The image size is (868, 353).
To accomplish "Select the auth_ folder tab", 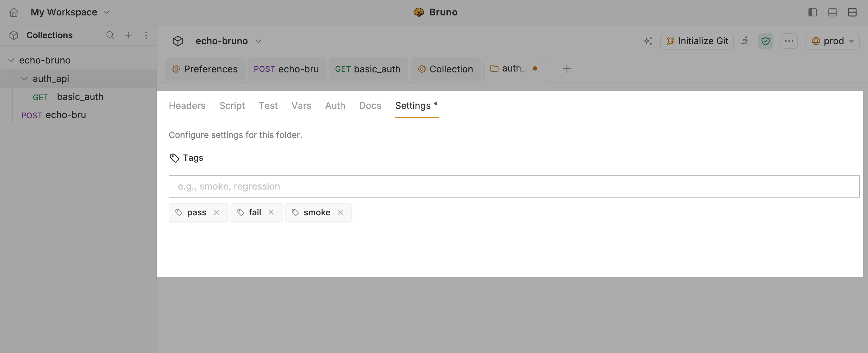I will click(514, 69).
